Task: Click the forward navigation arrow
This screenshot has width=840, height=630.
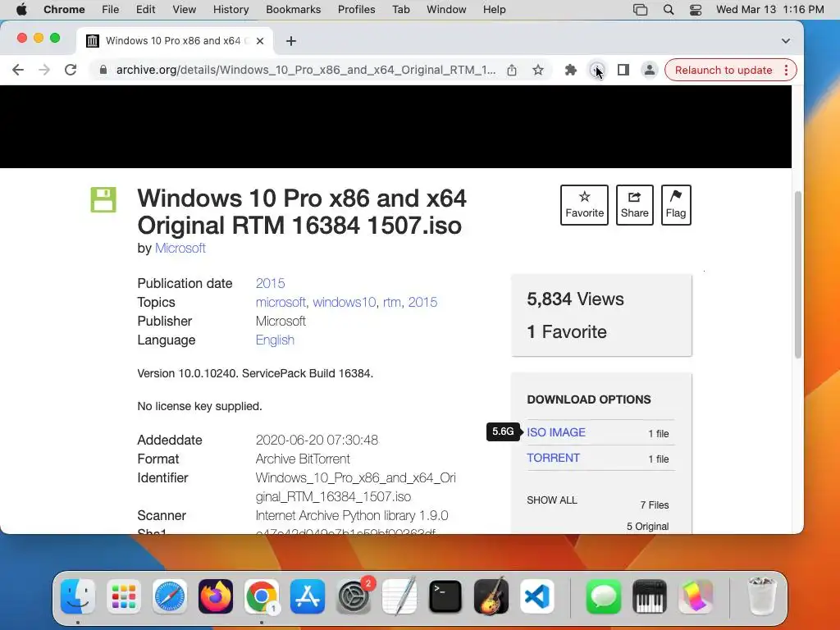Action: click(x=44, y=71)
